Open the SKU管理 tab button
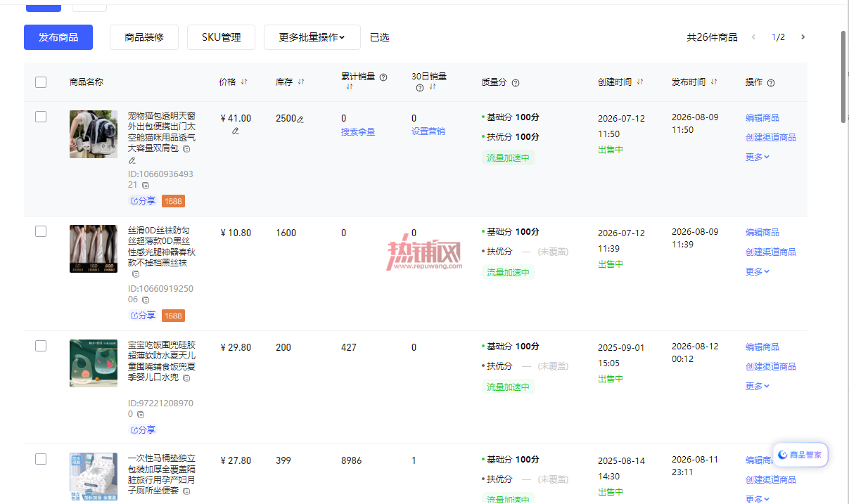 point(221,37)
